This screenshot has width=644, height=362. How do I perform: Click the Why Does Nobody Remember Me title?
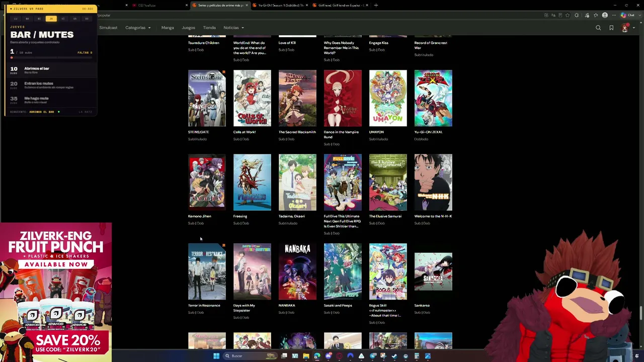[x=342, y=48]
